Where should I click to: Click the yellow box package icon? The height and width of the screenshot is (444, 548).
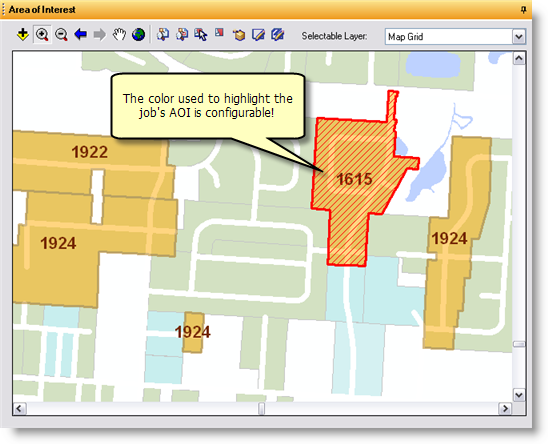(x=239, y=35)
